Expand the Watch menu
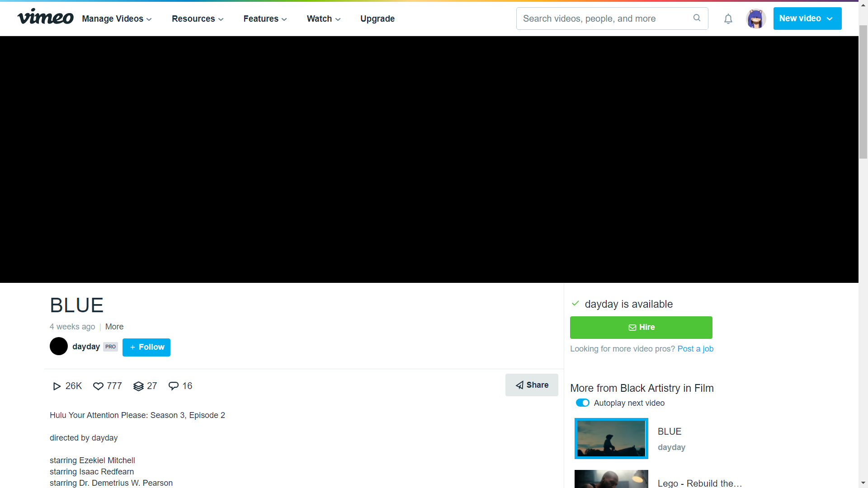Image resolution: width=868 pixels, height=488 pixels. point(324,19)
